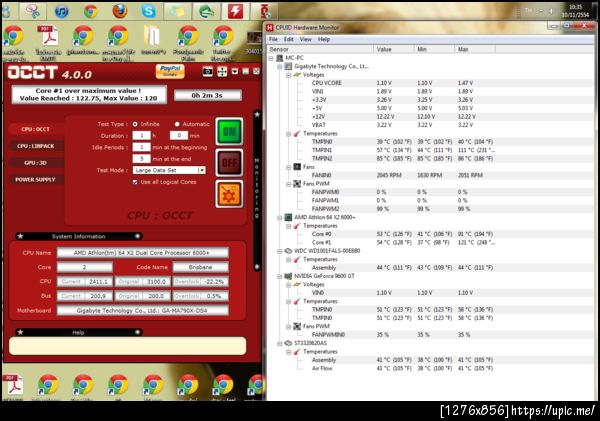Collapse the MC-PC tree node
The height and width of the screenshot is (421, 600).
point(271,58)
